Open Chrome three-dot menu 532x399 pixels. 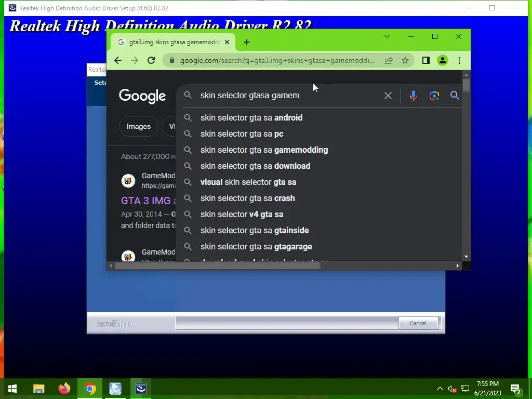(x=459, y=60)
